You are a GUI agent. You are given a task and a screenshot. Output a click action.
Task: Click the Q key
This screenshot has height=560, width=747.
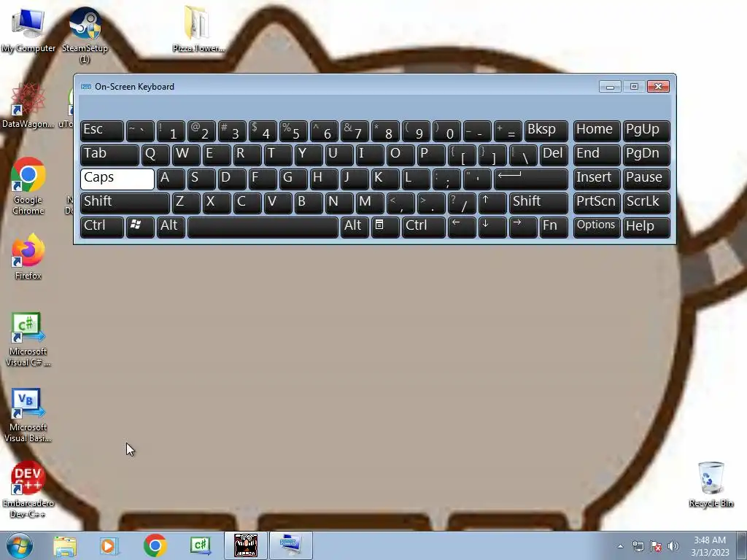click(155, 155)
